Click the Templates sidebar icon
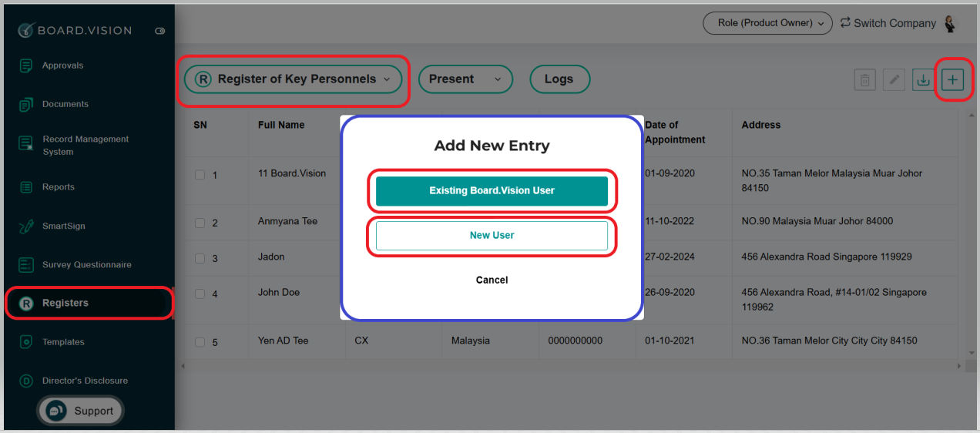Screen dimensions: 980x433 26,341
